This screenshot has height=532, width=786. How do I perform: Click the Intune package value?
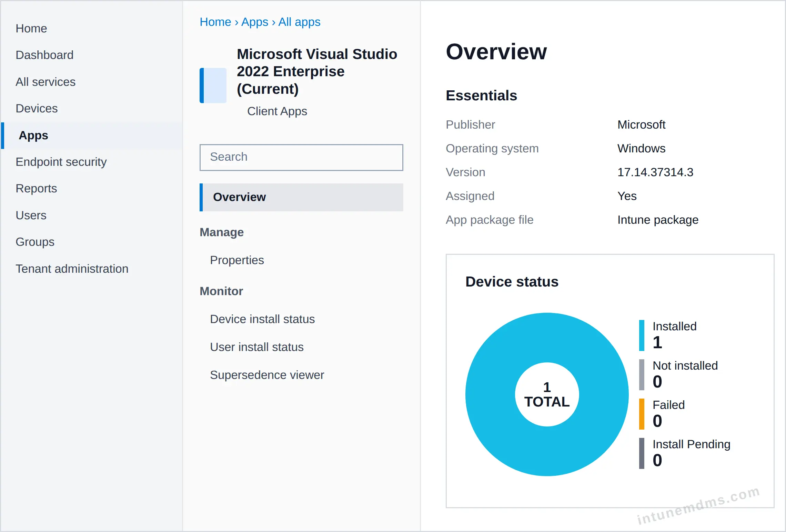[x=658, y=220]
